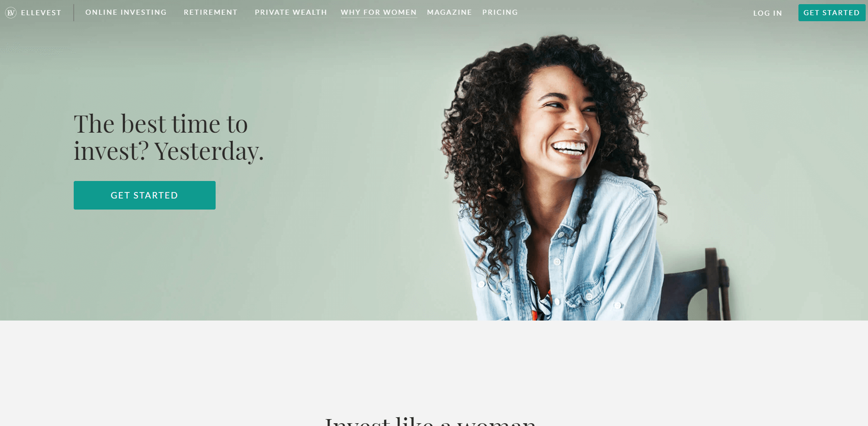Click the small Get Started button in header

click(x=832, y=12)
